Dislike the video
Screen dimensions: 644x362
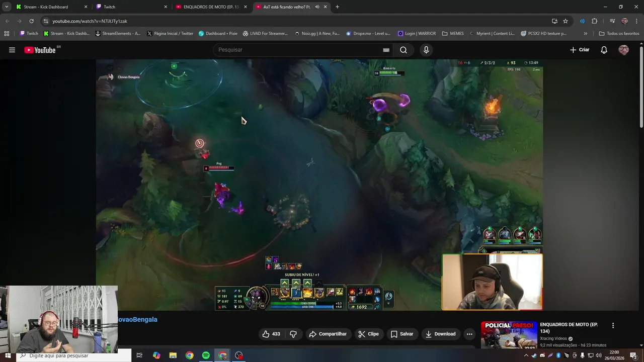point(293,334)
